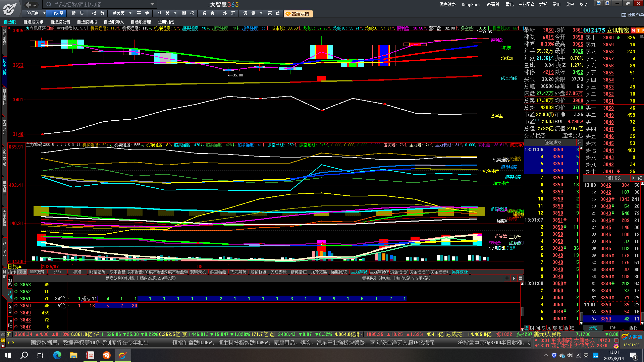Click the 大智慧 logo icon at top-left
The height and width of the screenshot is (362, 644).
coord(10,9)
